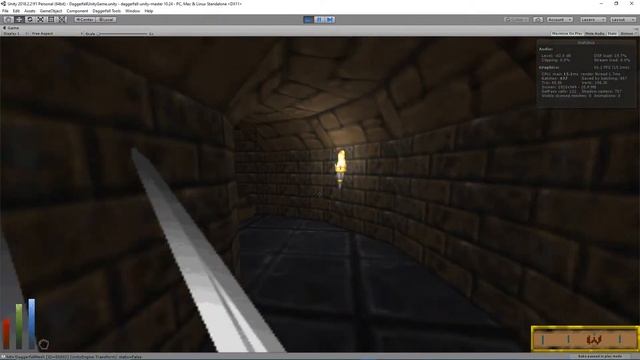Open the Display 1 dropdown
This screenshot has height=360, width=640.
pos(15,33)
